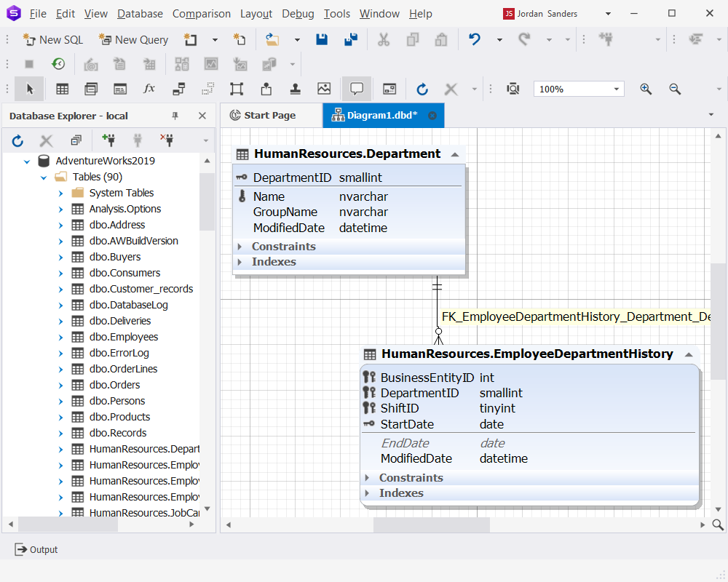This screenshot has width=728, height=582.
Task: Select the pointer tool in diagram toolbar
Action: 29,89
